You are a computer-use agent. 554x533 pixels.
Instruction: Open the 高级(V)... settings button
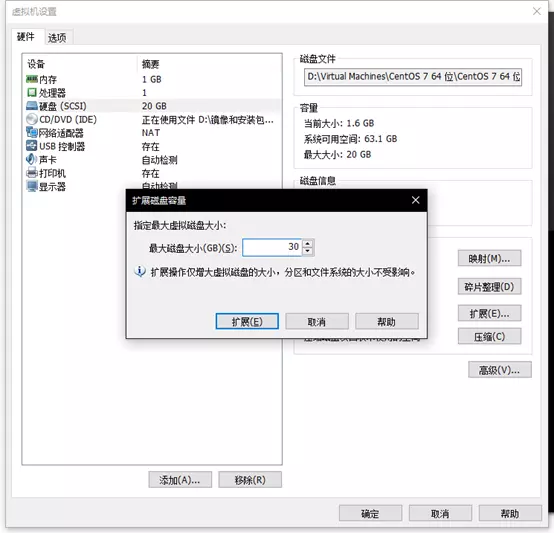pyautogui.click(x=500, y=370)
